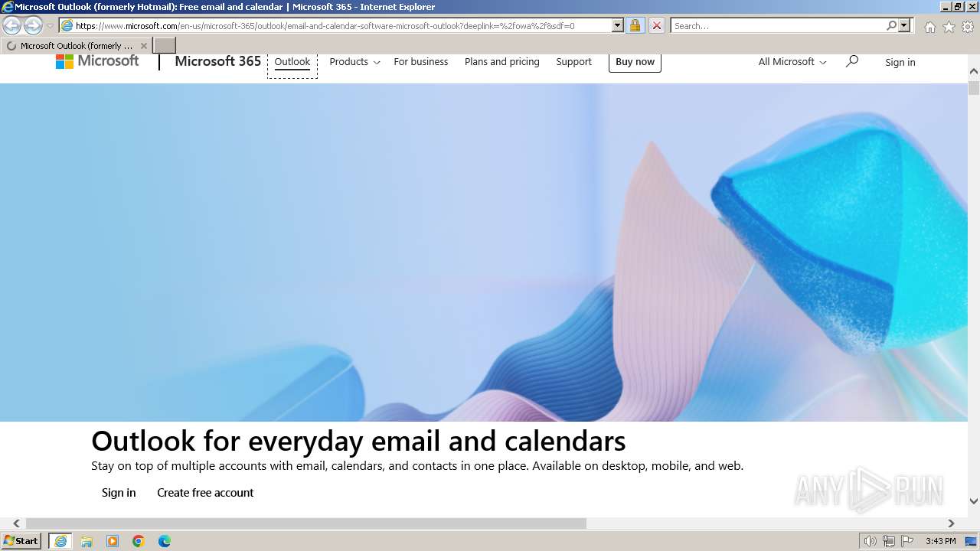
Task: Open the media player taskbar icon
Action: tap(113, 541)
